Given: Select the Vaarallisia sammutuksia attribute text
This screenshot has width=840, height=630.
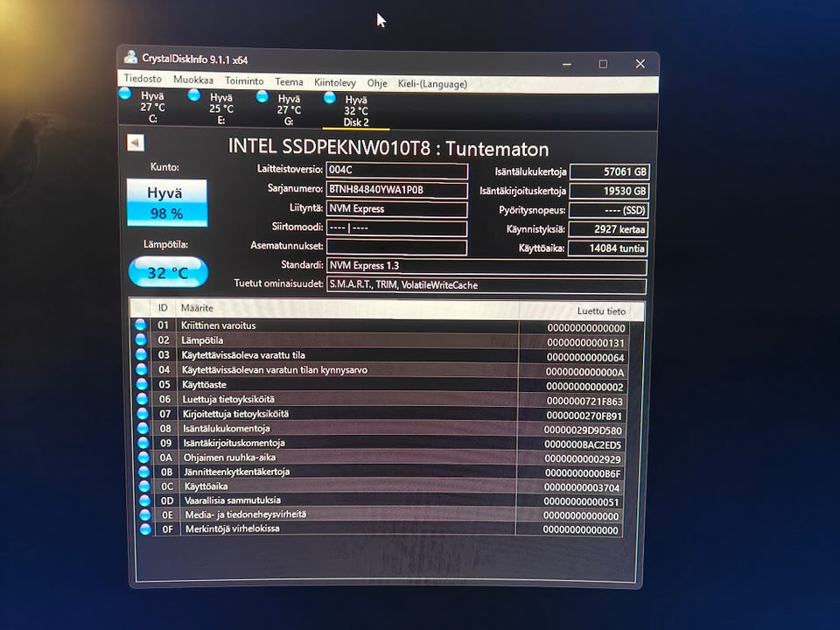Looking at the screenshot, I should 233,500.
